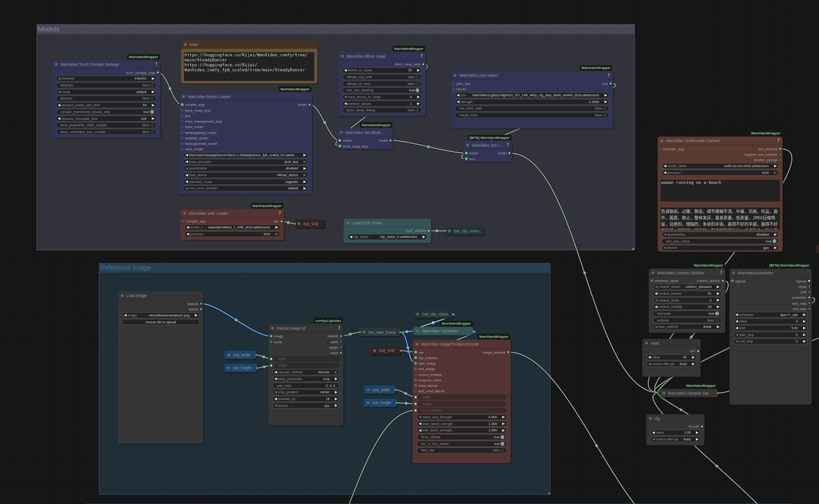Image resolution: width=819 pixels, height=504 pixels.
Task: Open the scheduler dropdown in WanVideoScheduler
Action: [x=770, y=315]
